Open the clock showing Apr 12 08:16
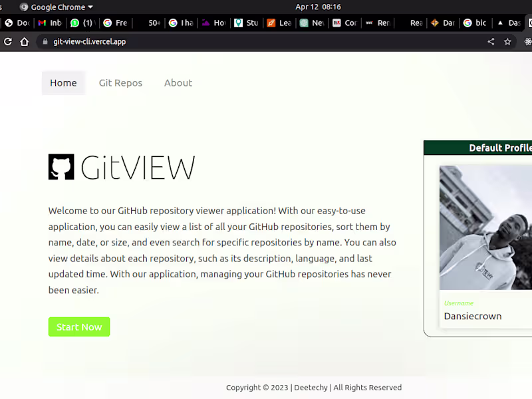 pyautogui.click(x=318, y=7)
